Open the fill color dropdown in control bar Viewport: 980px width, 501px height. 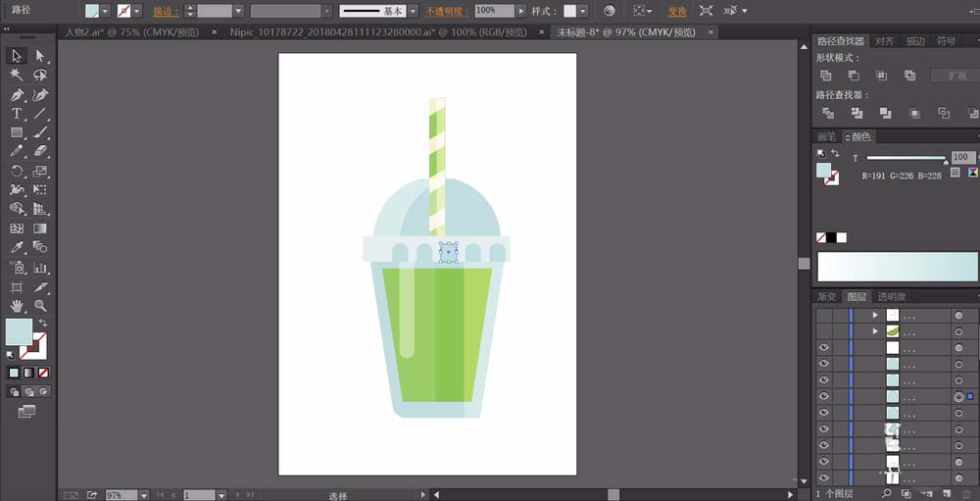[x=107, y=11]
